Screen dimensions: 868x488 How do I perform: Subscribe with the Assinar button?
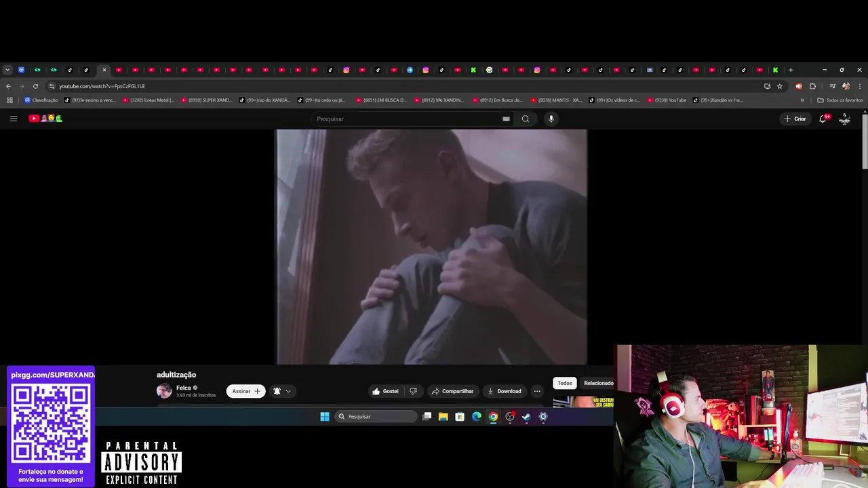coord(245,391)
